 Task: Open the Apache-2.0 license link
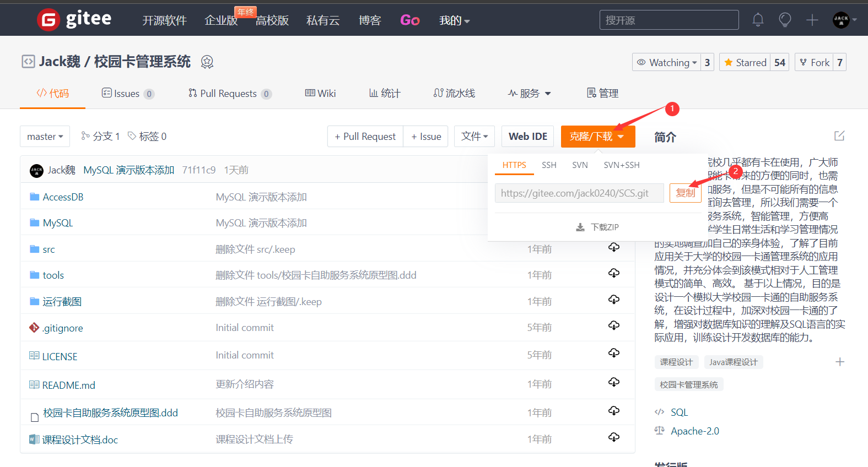695,431
